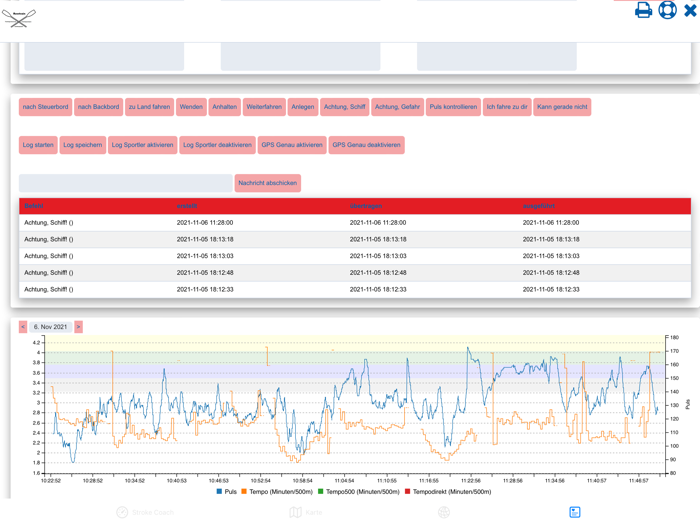Send the Achtung, Gefahr command
The image size is (700, 525).
397,107
